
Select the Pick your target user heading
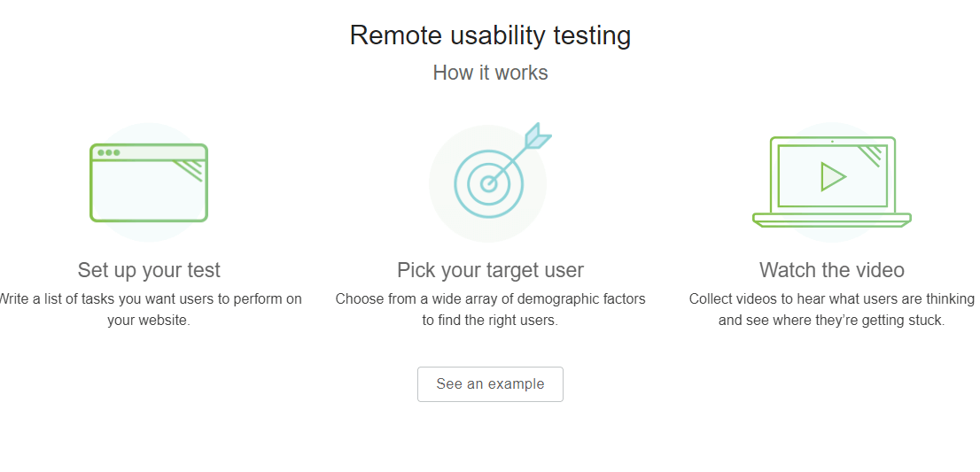(490, 270)
